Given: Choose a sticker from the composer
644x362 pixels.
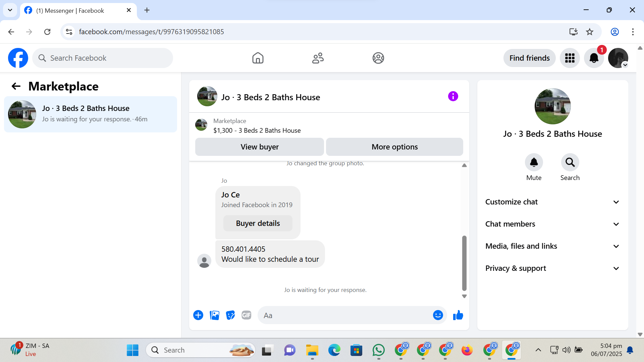Looking at the screenshot, I should point(230,315).
